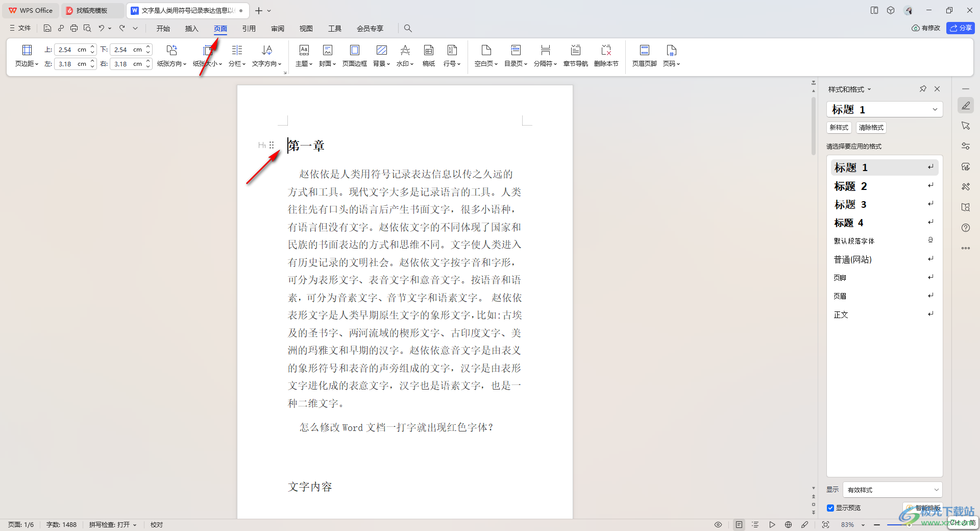The image size is (980, 531).
Task: Click the help question icon in right sidebar
Action: [966, 228]
